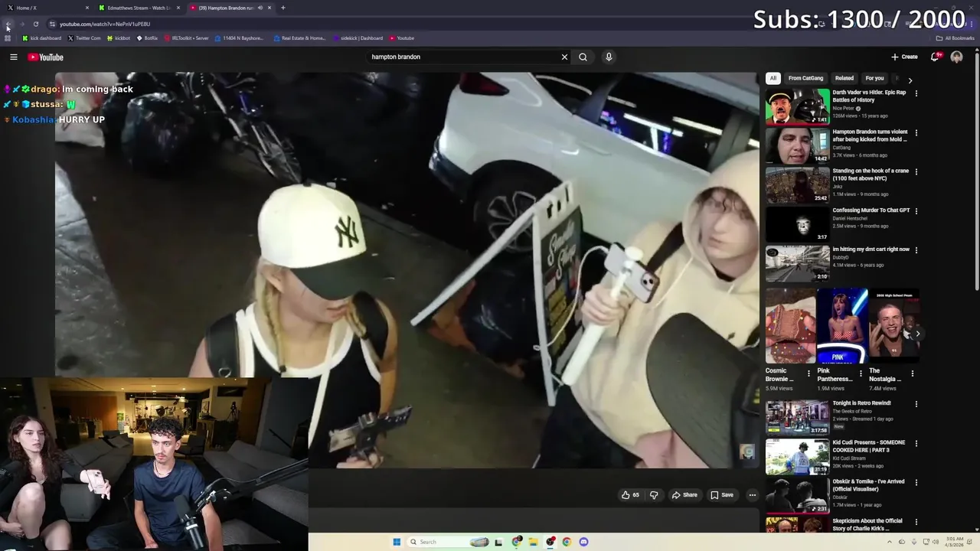Start voice search with the microphone

[609, 57]
